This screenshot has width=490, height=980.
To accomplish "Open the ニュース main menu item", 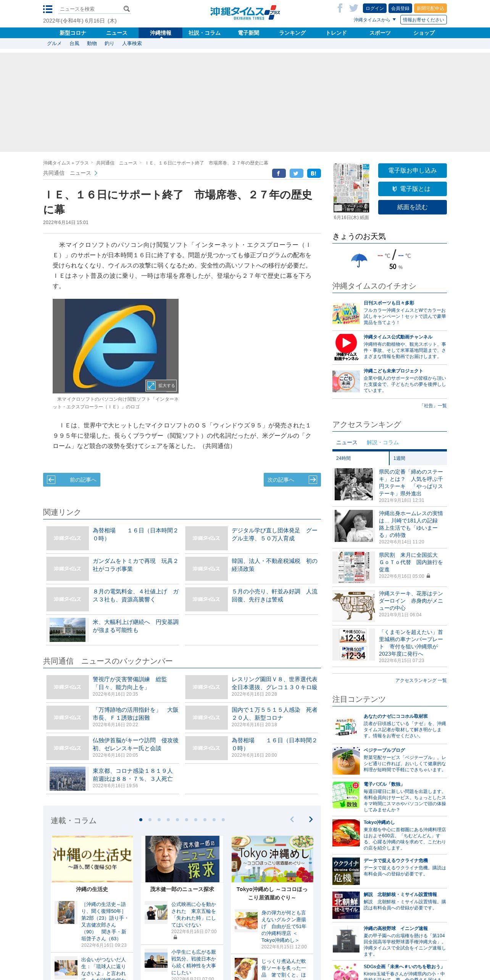I will (116, 33).
